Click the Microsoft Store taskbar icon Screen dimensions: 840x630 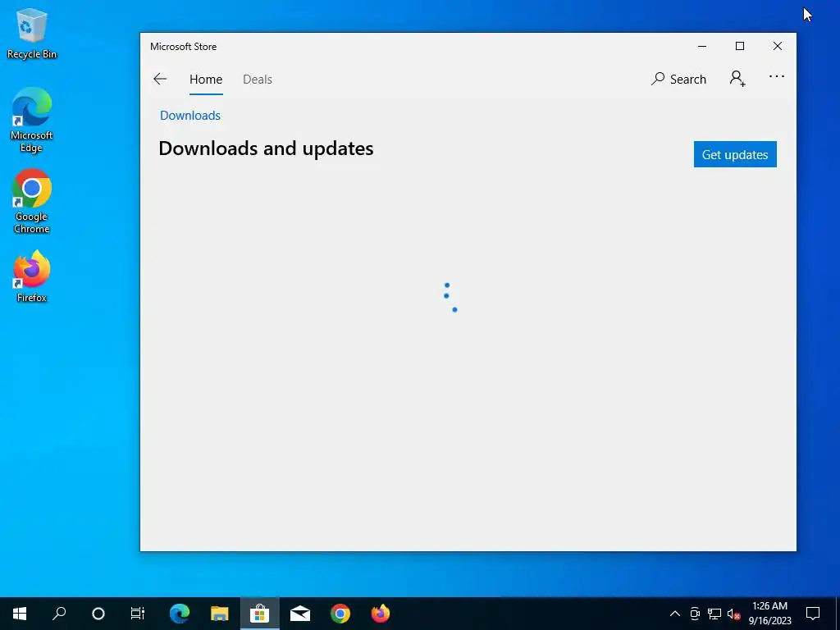(259, 614)
